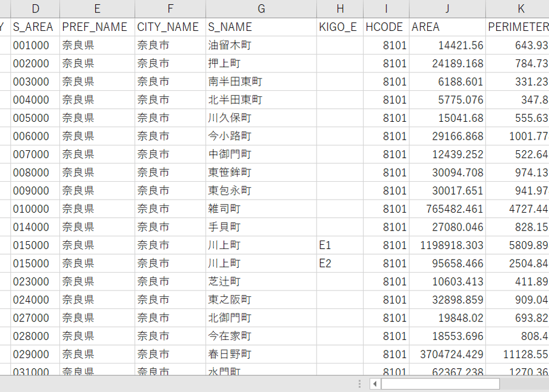This screenshot has width=549, height=392.
Task: Select the KIGO_E header cell
Action: tap(340, 27)
